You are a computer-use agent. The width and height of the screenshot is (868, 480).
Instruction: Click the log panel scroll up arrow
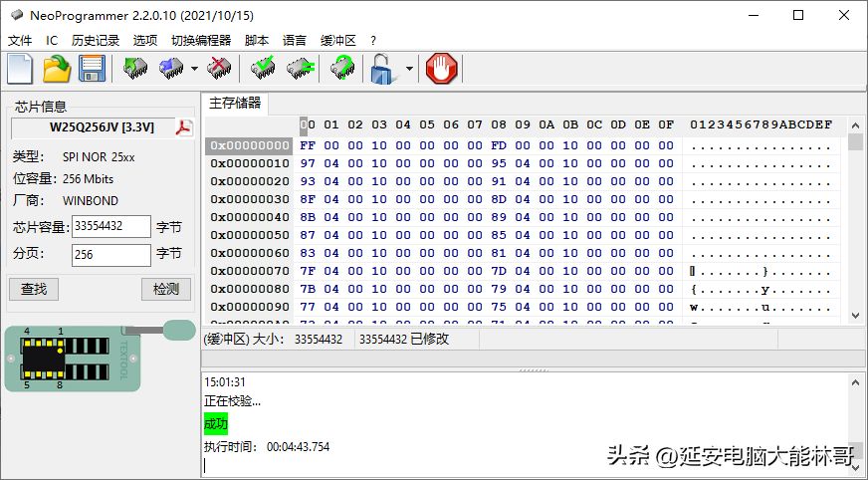pyautogui.click(x=856, y=382)
